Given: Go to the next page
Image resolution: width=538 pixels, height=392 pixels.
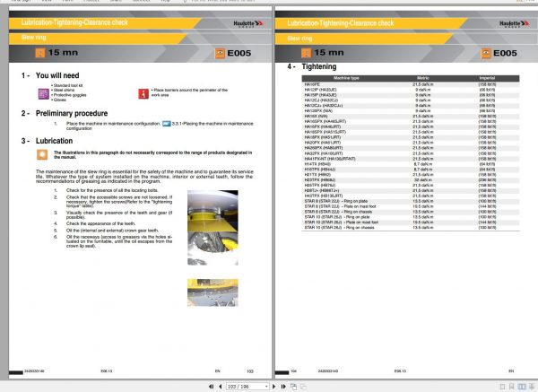Looking at the screenshot, I should point(273,387).
